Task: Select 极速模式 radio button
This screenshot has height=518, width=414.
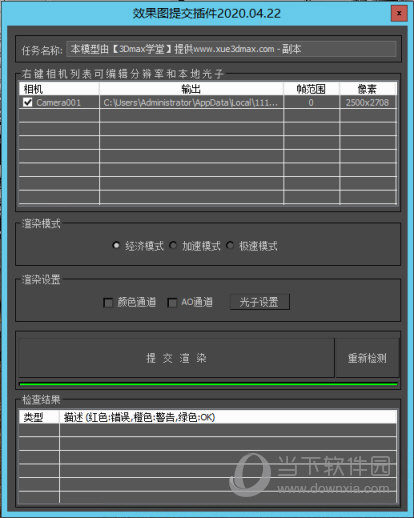Action: pos(230,246)
